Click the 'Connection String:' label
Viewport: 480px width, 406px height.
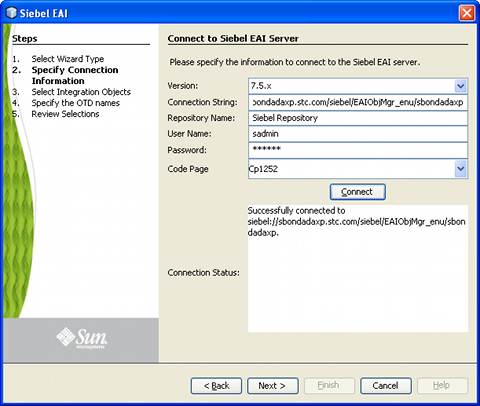click(x=203, y=102)
